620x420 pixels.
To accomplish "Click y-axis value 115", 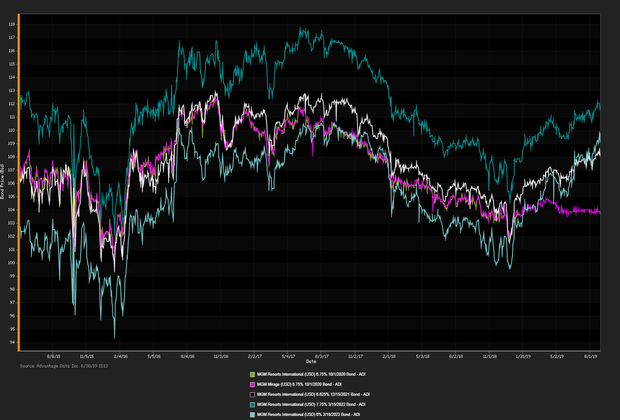I will pyautogui.click(x=11, y=64).
